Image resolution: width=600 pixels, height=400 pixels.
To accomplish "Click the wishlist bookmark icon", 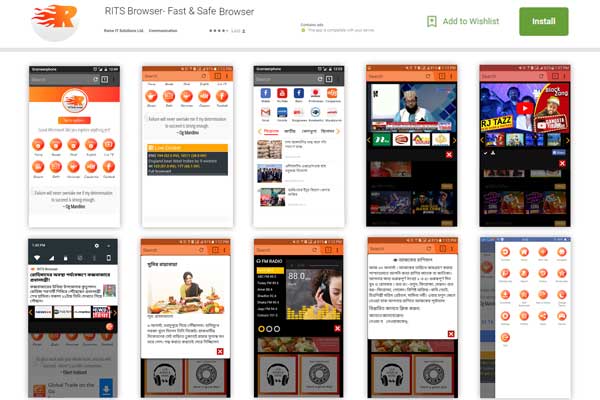I will tap(432, 21).
